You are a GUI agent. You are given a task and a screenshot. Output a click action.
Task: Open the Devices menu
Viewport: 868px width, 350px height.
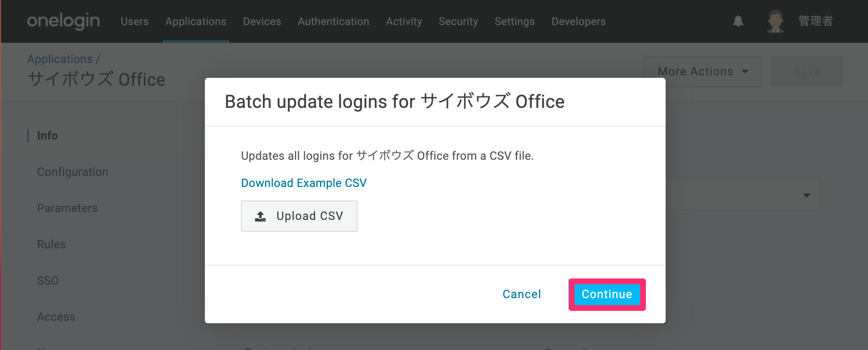[262, 21]
